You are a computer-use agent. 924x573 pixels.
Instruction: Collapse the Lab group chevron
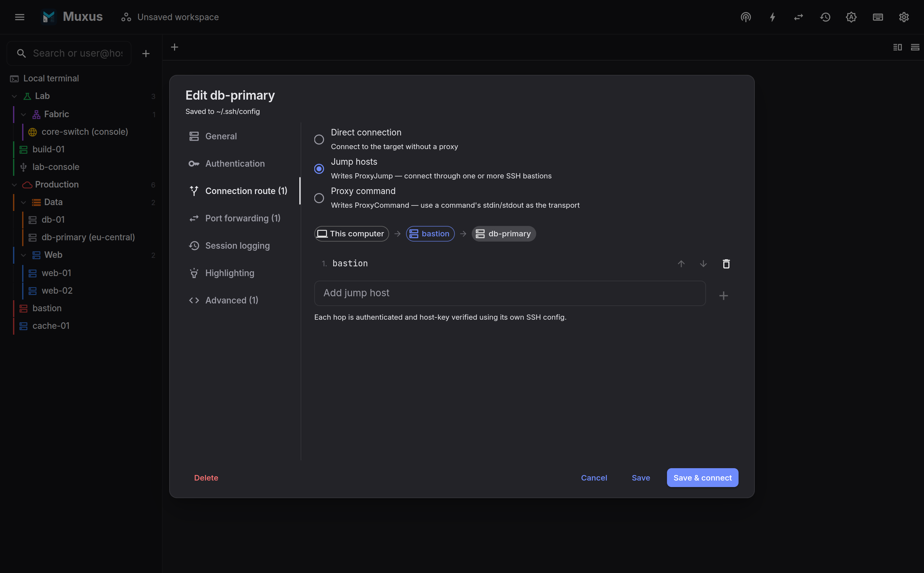[14, 96]
